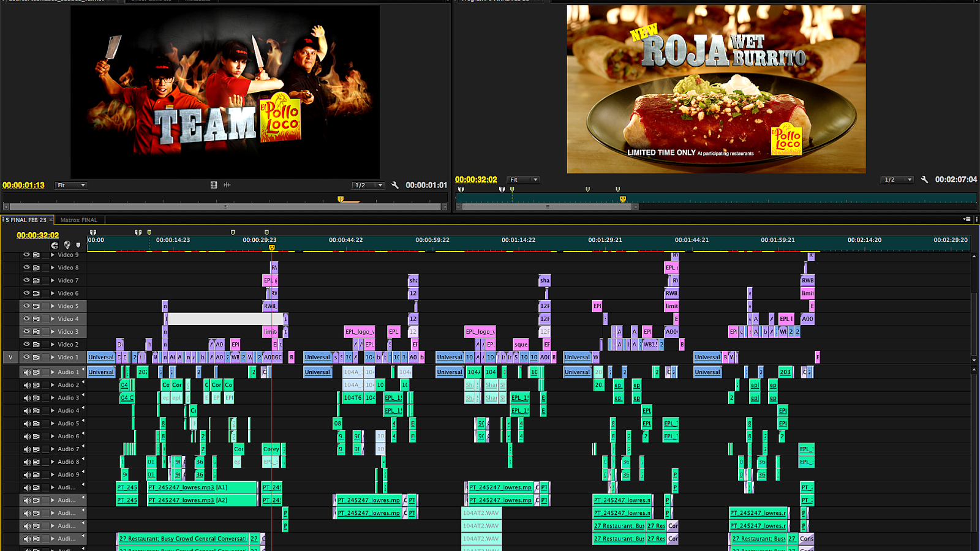Hide the Video 3 track output
This screenshot has height=551, width=980.
coord(26,331)
